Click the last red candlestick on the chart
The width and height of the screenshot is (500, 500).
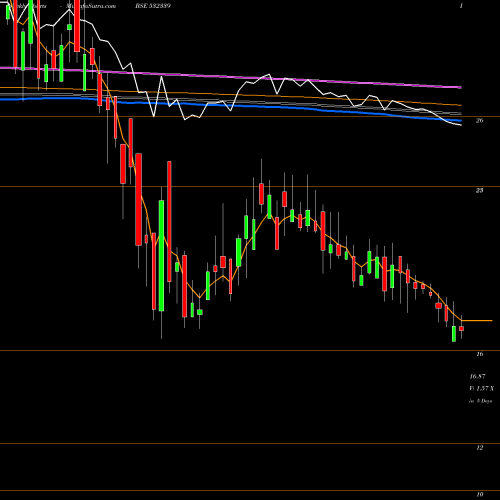pyautogui.click(x=461, y=328)
